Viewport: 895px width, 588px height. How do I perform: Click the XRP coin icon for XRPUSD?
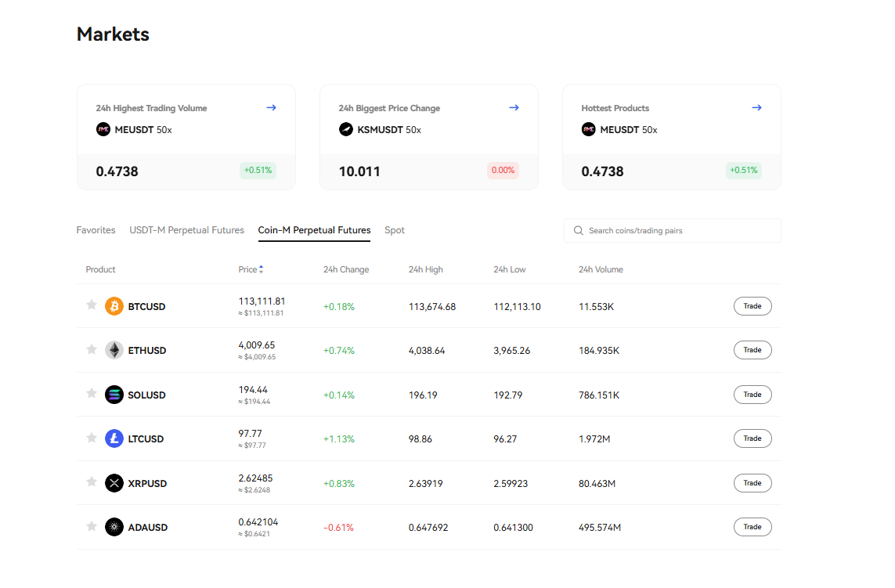[114, 483]
